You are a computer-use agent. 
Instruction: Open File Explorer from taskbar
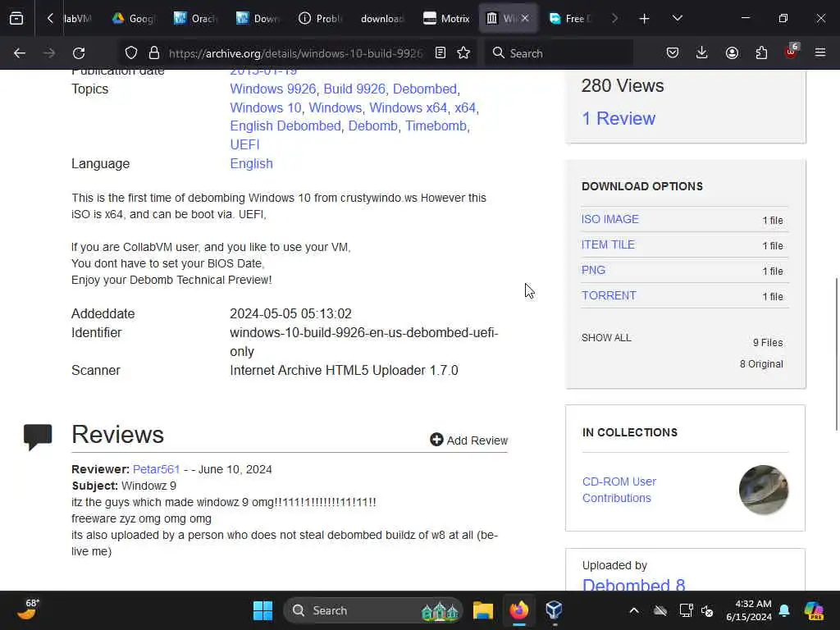point(482,610)
